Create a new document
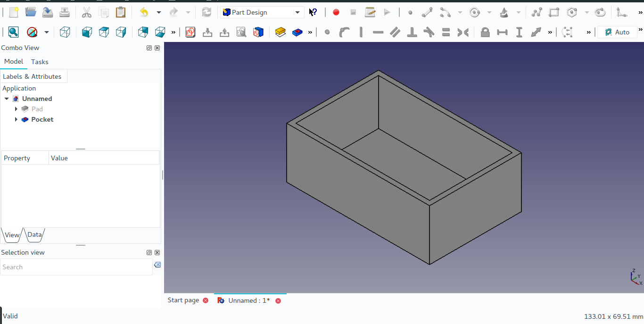 [x=14, y=12]
